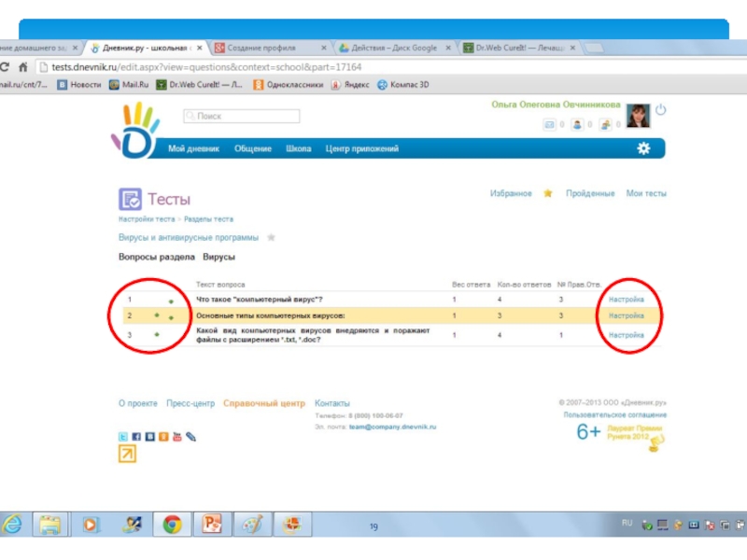This screenshot has width=747, height=560.
Task: Open the Центр приложений menu
Action: tap(362, 148)
